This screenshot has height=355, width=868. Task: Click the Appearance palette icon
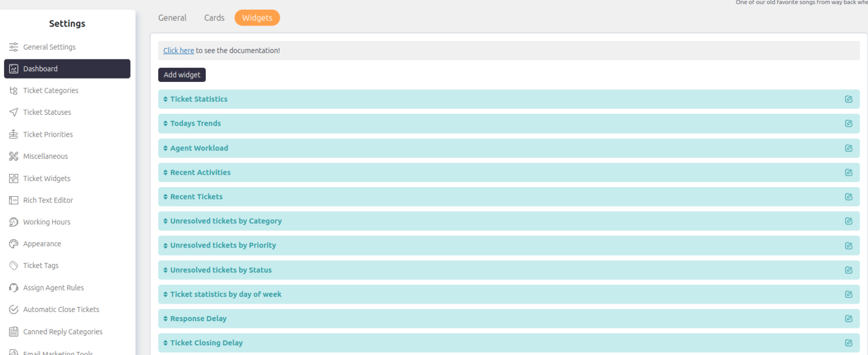pos(12,244)
